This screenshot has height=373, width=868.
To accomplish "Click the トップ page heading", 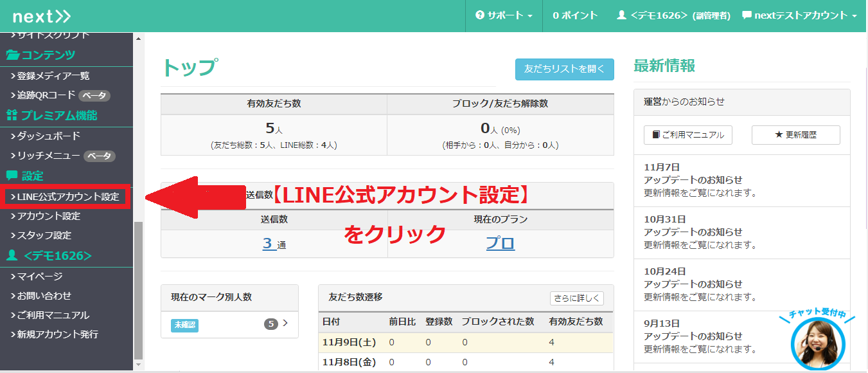I will pos(189,68).
